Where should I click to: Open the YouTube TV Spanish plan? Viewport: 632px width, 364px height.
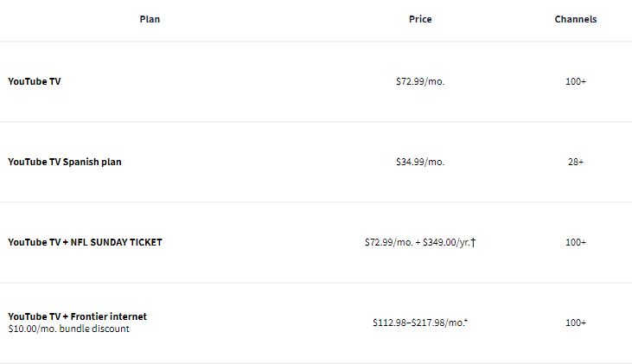tap(65, 162)
